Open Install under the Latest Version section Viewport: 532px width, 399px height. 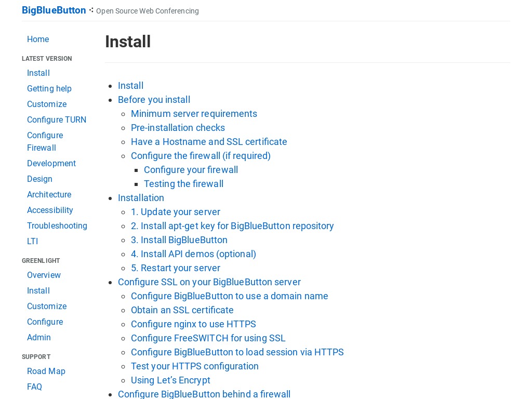tap(38, 73)
